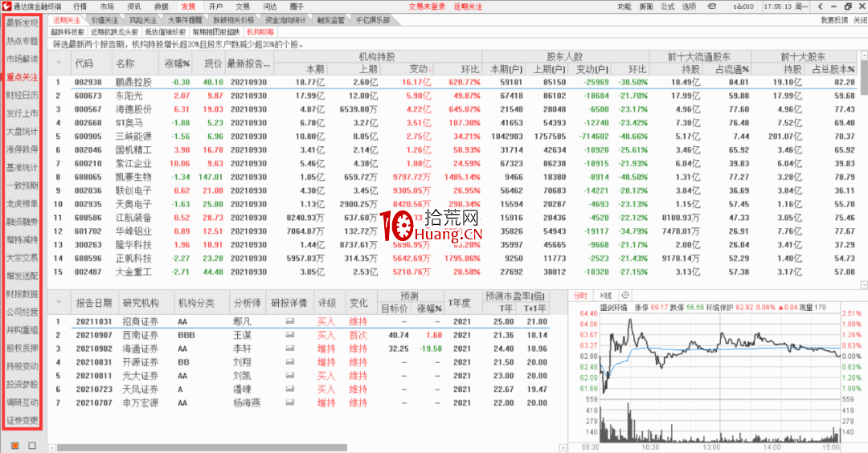This screenshot has height=453, width=868.
Task: Expand the stock table column menu arrow
Action: click(59, 63)
